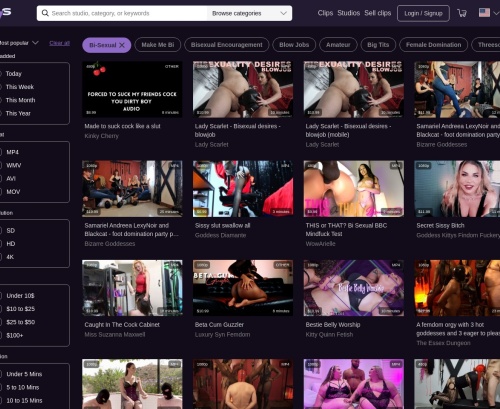This screenshot has width=500, height=409.
Task: Select the Female Domination category chip
Action: point(433,45)
